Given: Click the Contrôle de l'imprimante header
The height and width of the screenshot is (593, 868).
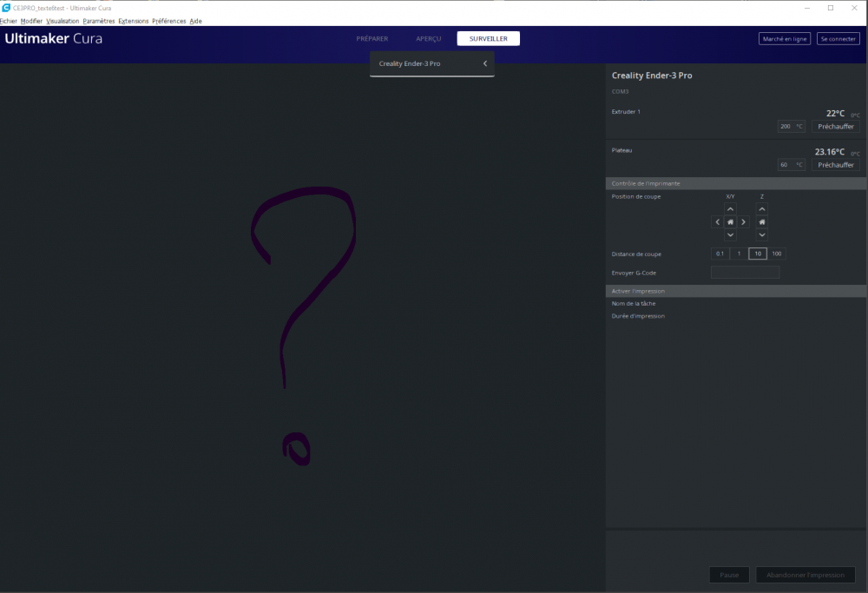Looking at the screenshot, I should pyautogui.click(x=736, y=183).
